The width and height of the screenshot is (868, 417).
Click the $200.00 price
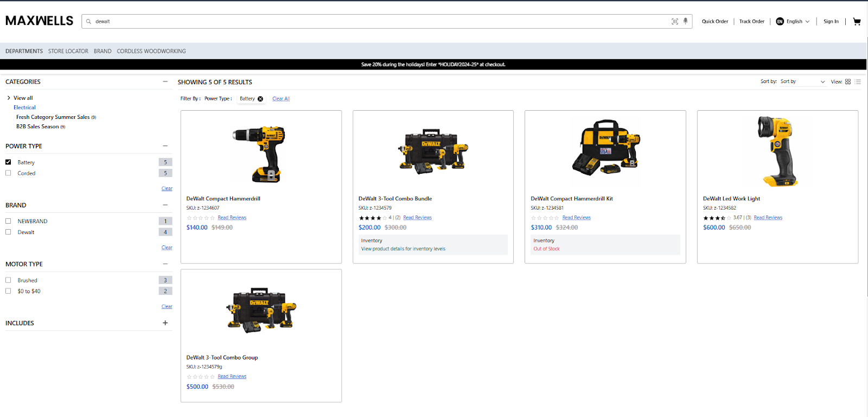[369, 228]
